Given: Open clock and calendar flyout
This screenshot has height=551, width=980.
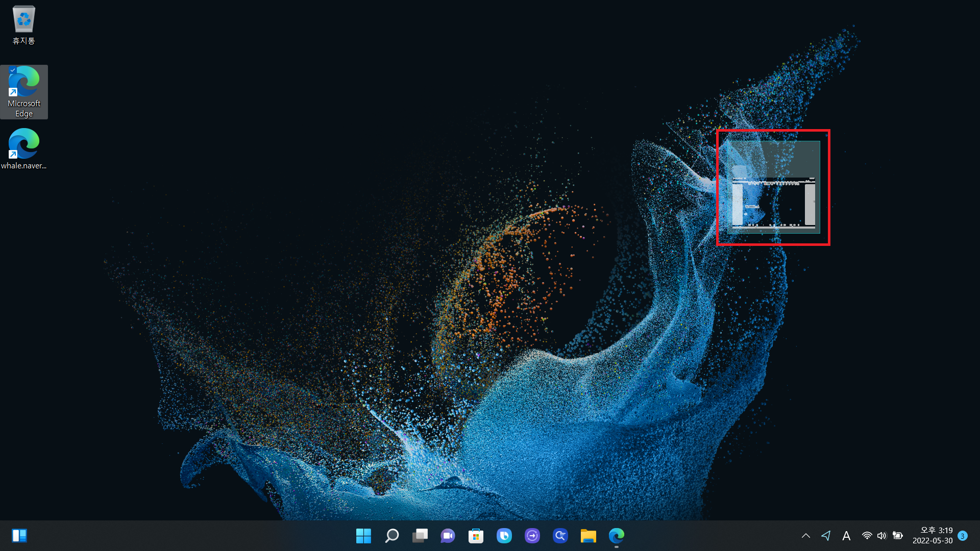Looking at the screenshot, I should (x=932, y=536).
